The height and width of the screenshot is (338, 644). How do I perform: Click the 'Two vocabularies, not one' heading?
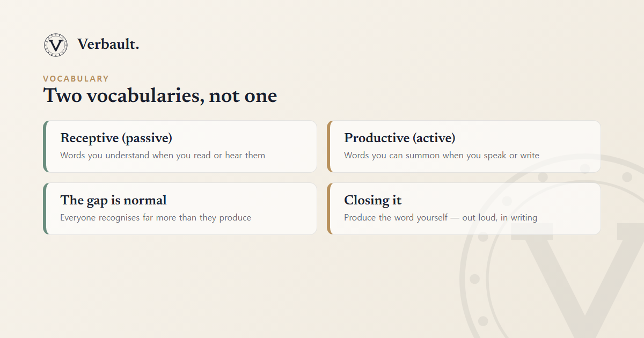160,96
